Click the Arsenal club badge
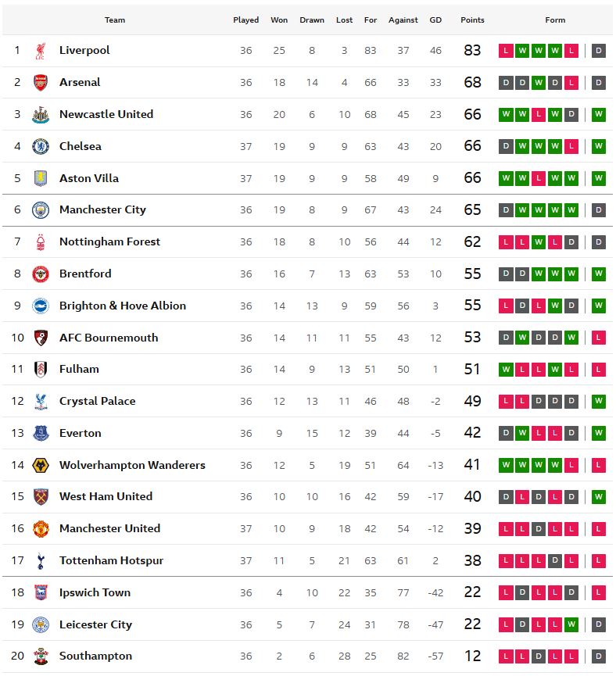616x676 pixels. pyautogui.click(x=41, y=82)
